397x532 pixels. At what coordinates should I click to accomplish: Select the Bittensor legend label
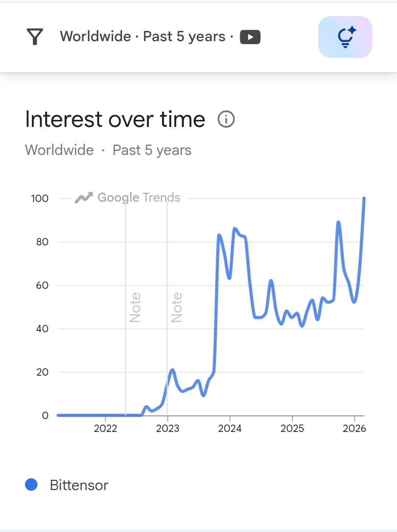coord(79,485)
